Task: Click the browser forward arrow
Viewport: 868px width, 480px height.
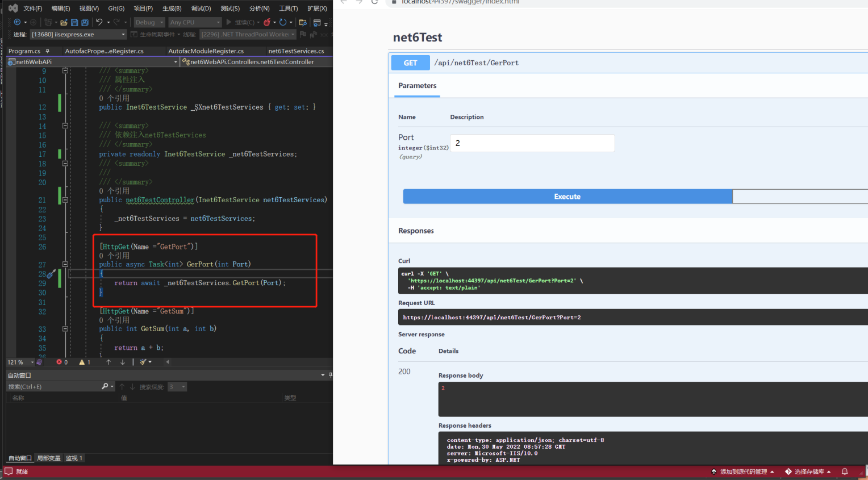Action: coord(359,2)
